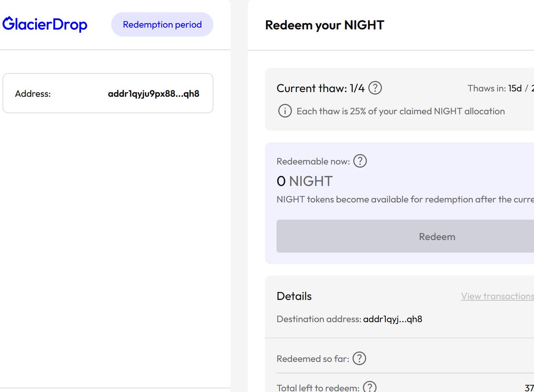Image resolution: width=534 pixels, height=392 pixels.
Task: Open the GlacierDrop logo home link
Action: (x=45, y=24)
